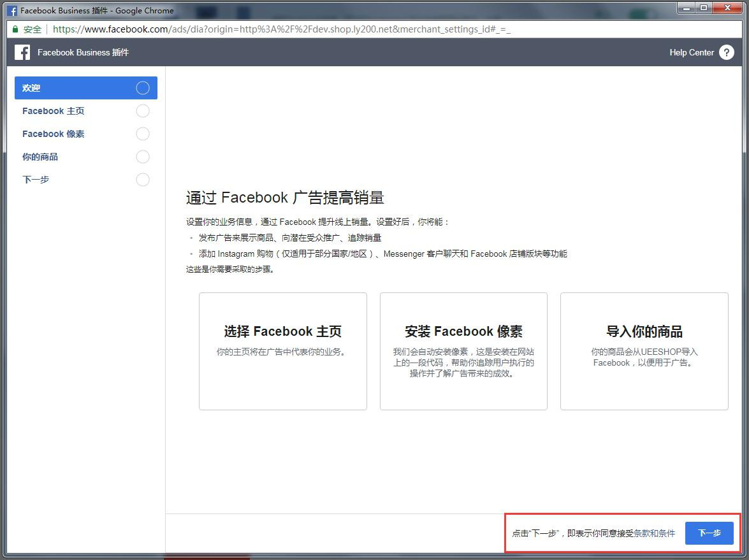
Task: Click the URL in the address bar
Action: (x=281, y=29)
